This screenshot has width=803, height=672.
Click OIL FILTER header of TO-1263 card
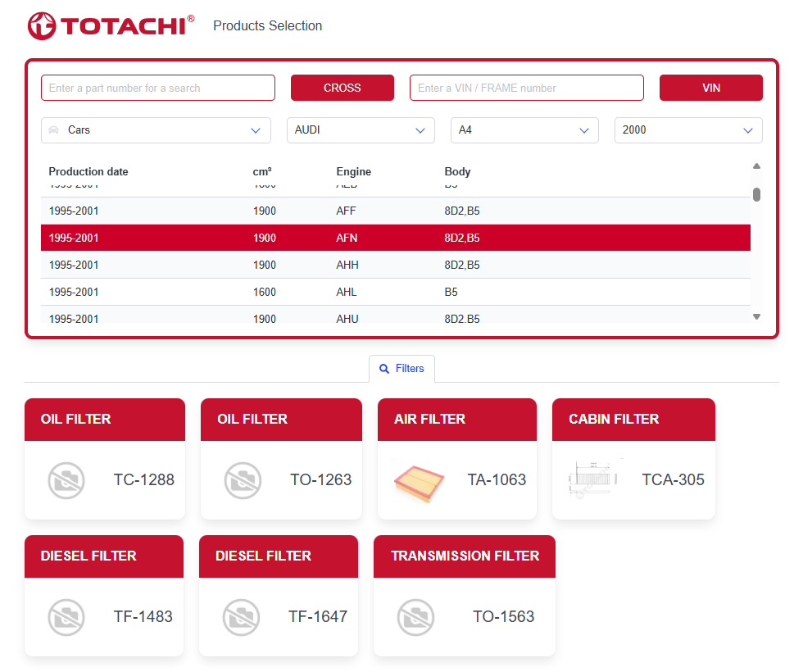click(x=281, y=420)
